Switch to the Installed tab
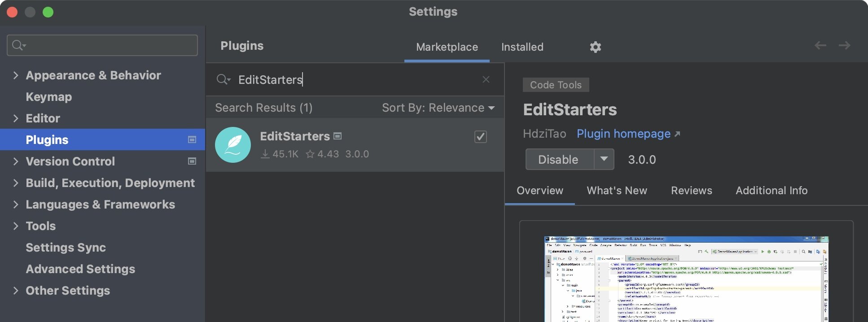Image resolution: width=868 pixels, height=322 pixels. click(522, 47)
